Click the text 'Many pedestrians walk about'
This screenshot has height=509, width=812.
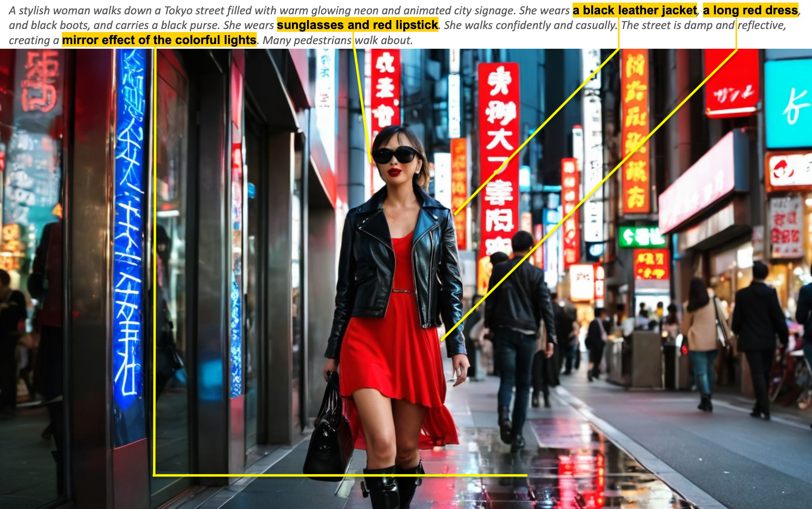338,40
